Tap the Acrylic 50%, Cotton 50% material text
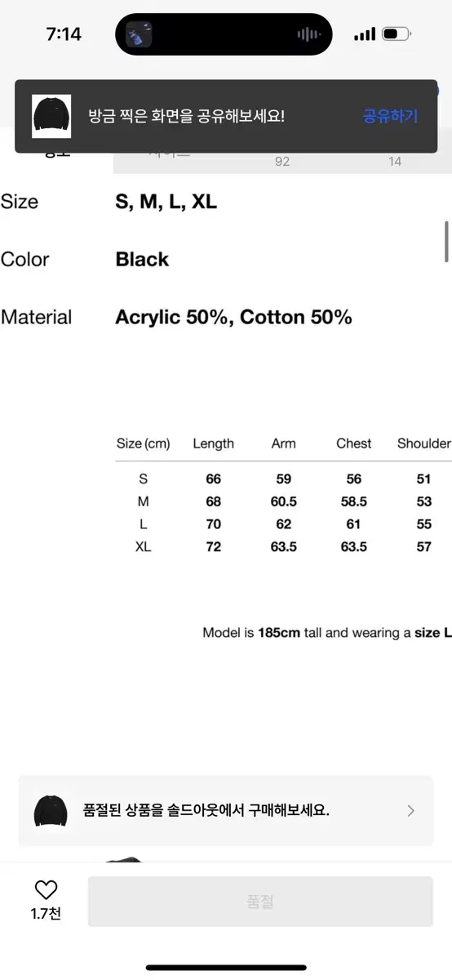452x980 pixels. coord(233,317)
